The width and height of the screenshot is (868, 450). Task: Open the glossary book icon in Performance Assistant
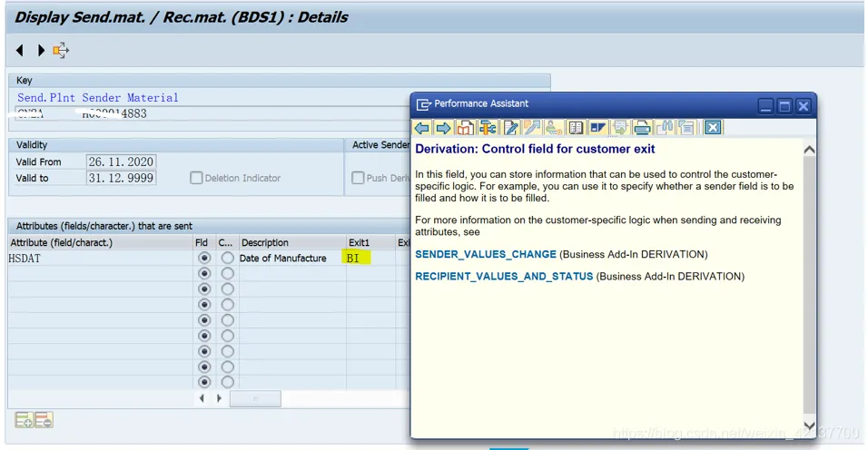pos(576,128)
